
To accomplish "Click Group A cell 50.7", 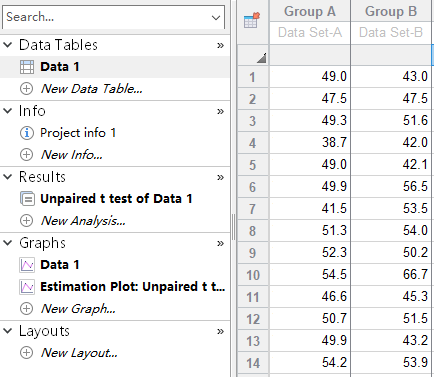I will 310,319.
